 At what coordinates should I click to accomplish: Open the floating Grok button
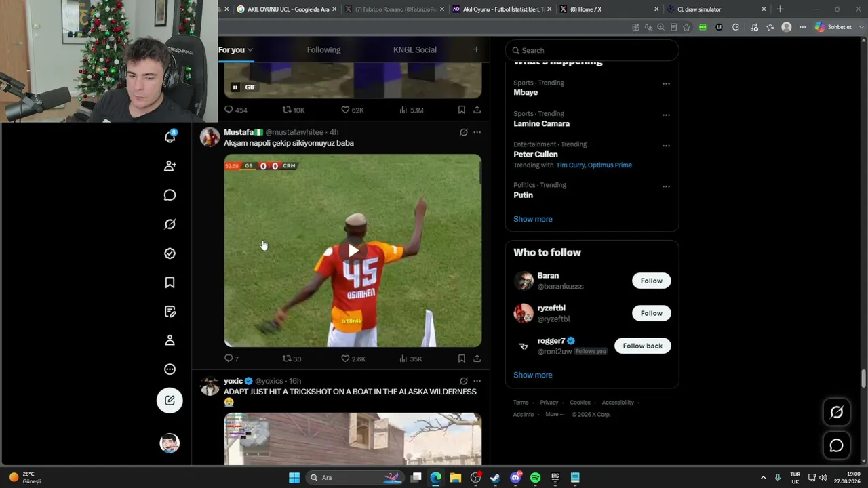tap(837, 412)
